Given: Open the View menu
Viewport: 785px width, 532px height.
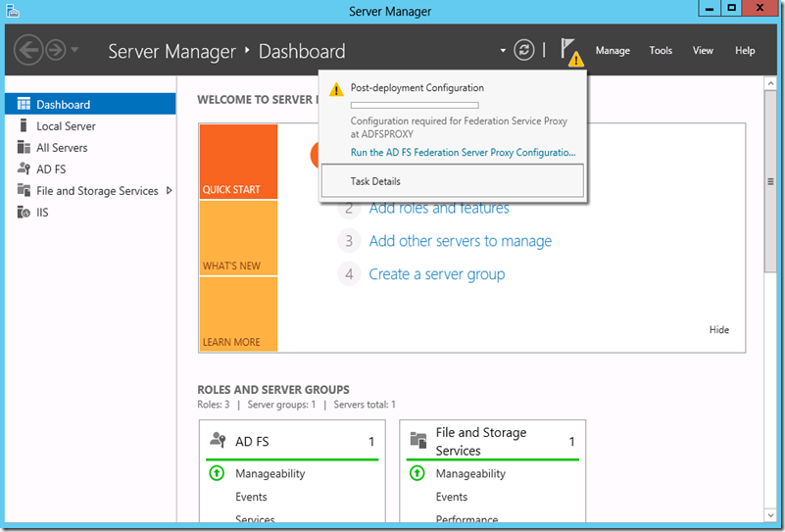Looking at the screenshot, I should [x=703, y=51].
